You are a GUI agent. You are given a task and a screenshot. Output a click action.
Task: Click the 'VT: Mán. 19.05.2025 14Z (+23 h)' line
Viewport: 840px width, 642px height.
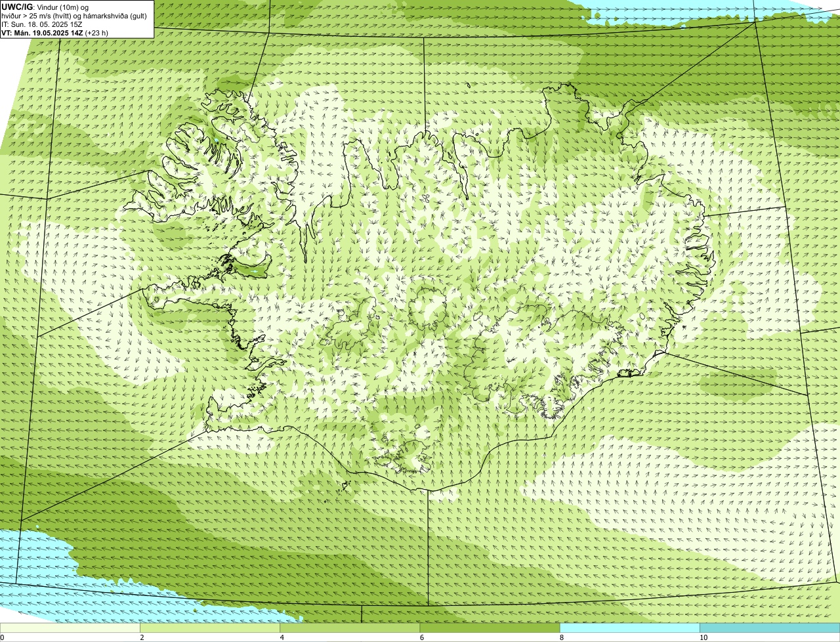55,32
